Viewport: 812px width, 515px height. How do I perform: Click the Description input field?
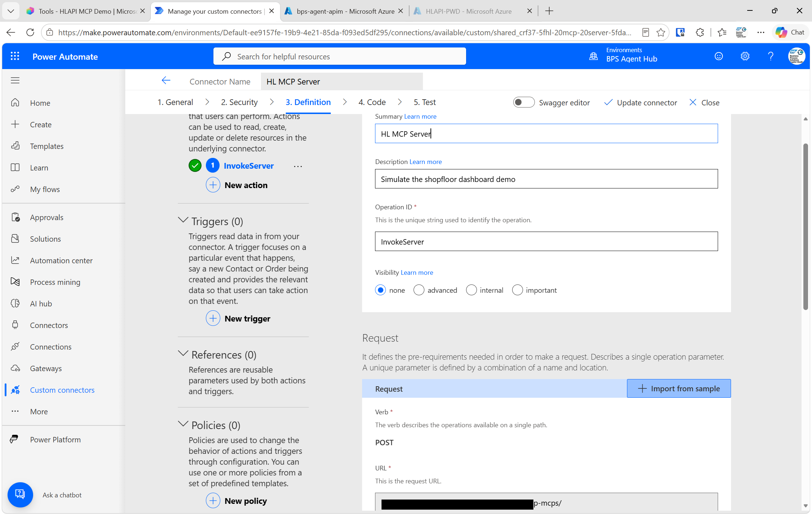546,179
